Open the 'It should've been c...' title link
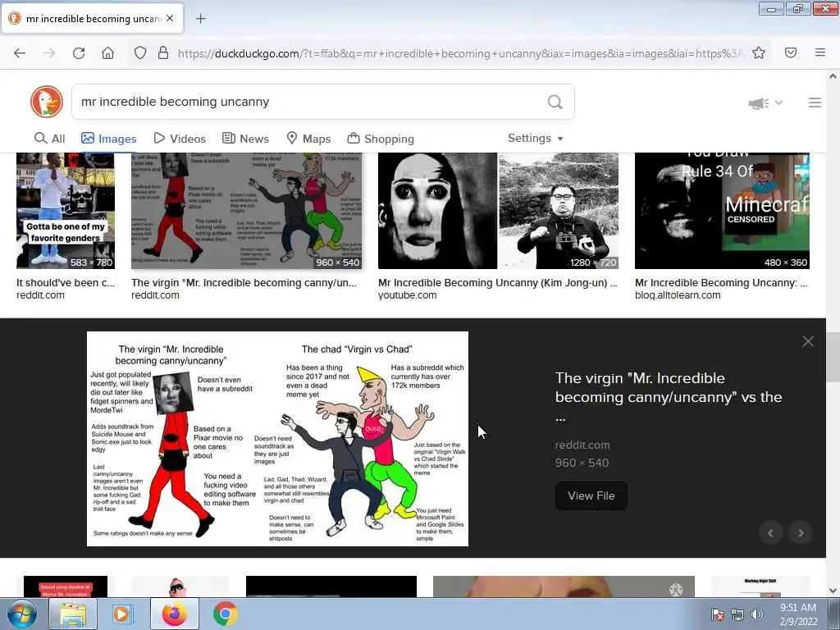The height and width of the screenshot is (630, 840). pos(66,283)
